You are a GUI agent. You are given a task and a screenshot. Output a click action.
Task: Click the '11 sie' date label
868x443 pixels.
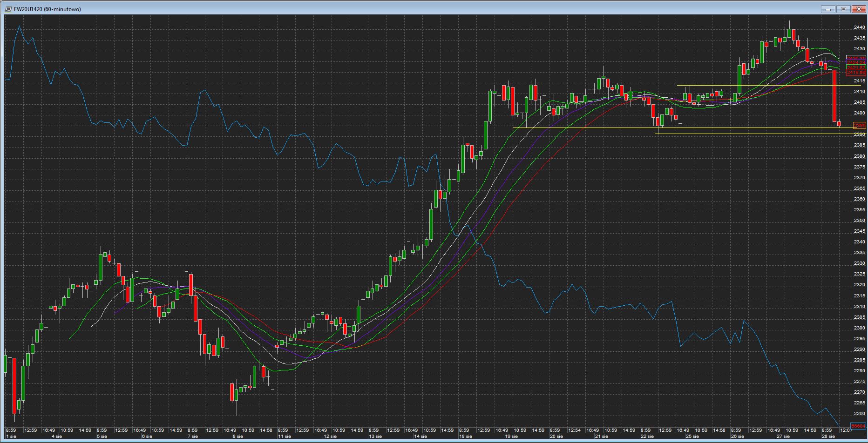coord(284,436)
